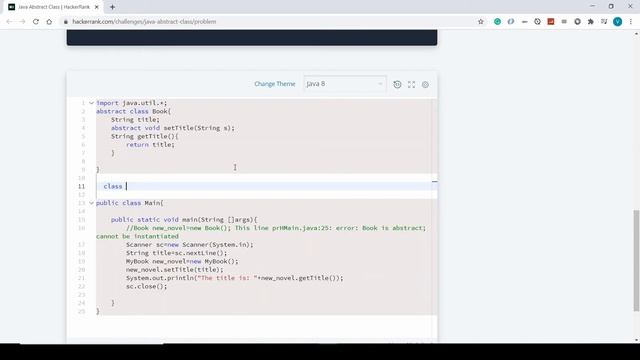
Task: Minimize the Chrome window
Action: tap(592, 6)
